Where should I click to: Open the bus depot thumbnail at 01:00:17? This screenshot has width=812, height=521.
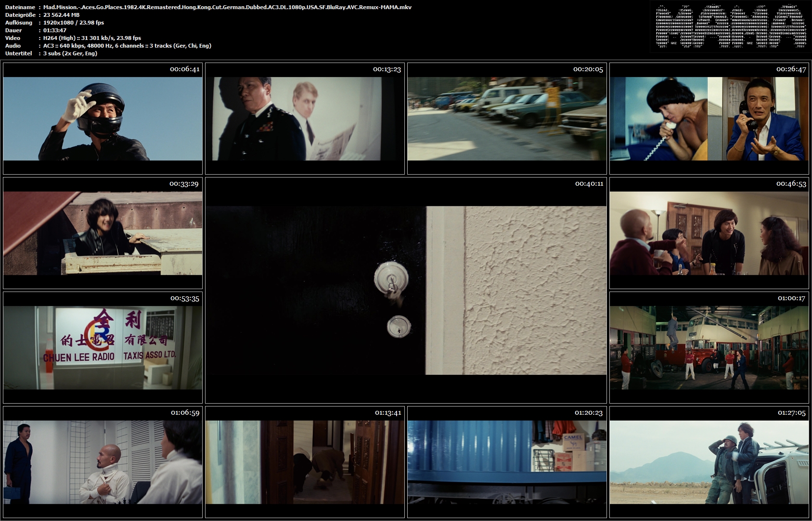tap(709, 347)
